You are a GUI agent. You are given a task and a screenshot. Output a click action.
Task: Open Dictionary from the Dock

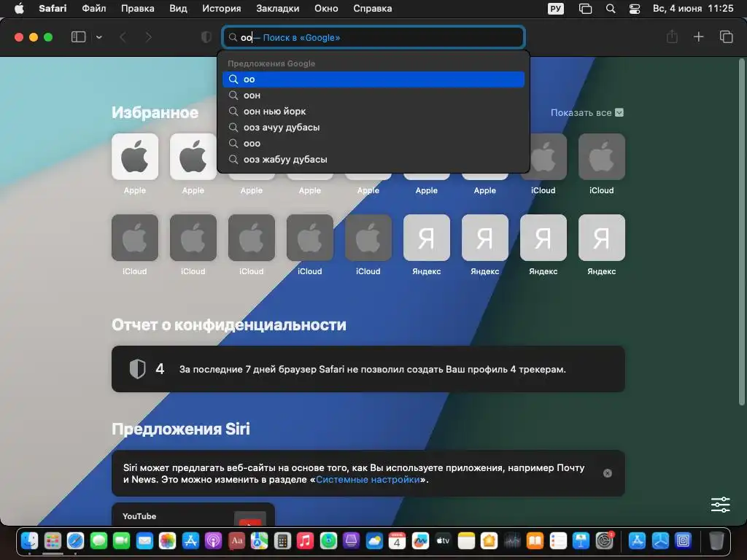tap(236, 540)
